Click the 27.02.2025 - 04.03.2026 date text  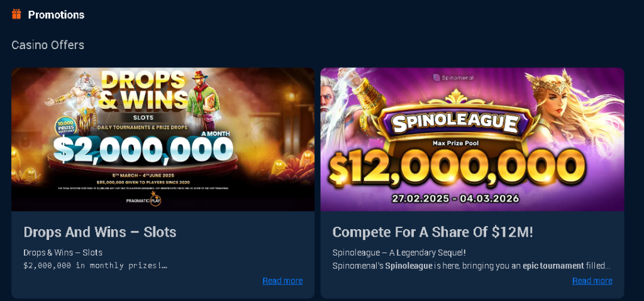click(455, 198)
